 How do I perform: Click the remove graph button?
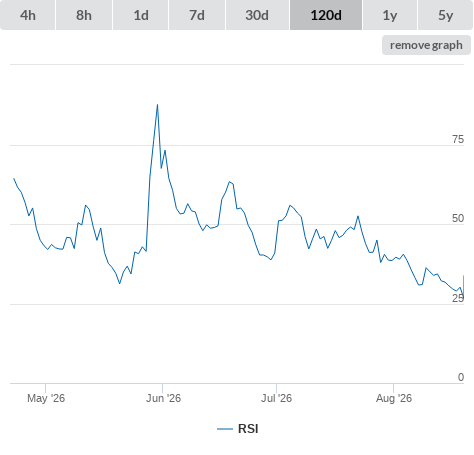(x=426, y=45)
